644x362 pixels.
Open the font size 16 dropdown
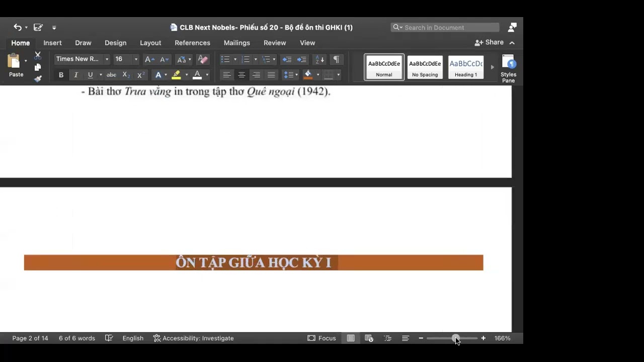point(136,59)
